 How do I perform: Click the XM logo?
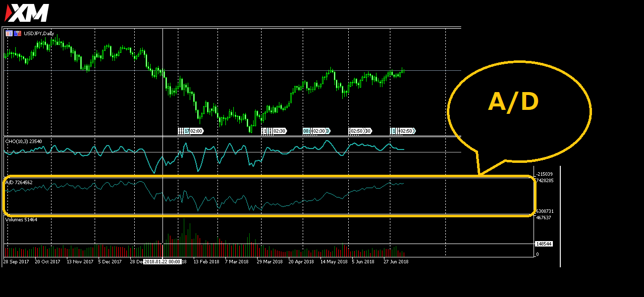tap(27, 13)
